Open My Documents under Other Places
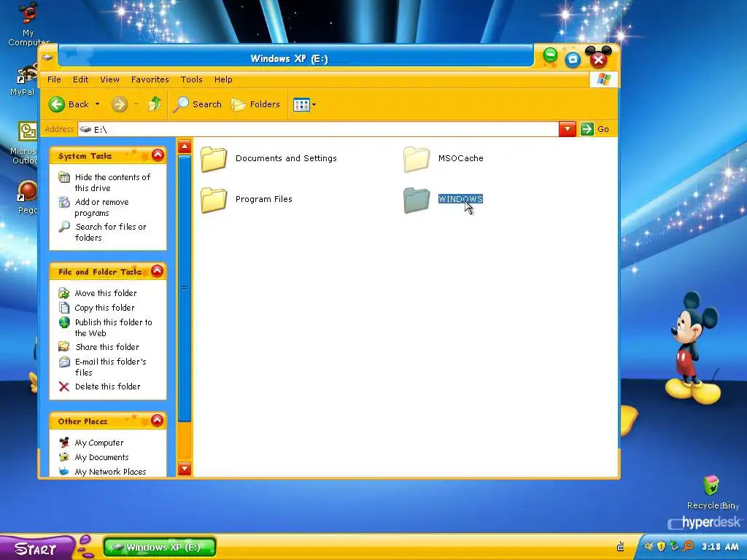Image resolution: width=747 pixels, height=560 pixels. (x=101, y=457)
